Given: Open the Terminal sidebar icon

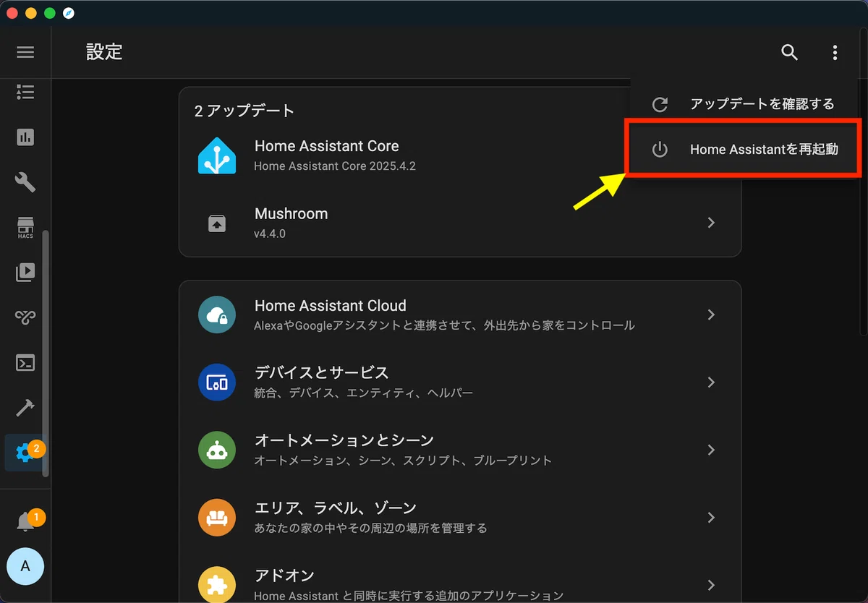Looking at the screenshot, I should tap(25, 363).
